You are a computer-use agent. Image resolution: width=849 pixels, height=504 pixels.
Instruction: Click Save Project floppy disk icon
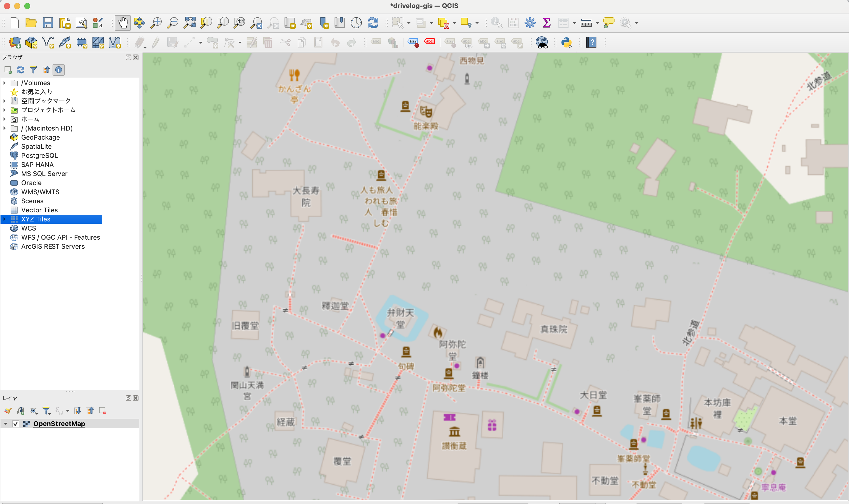point(48,23)
